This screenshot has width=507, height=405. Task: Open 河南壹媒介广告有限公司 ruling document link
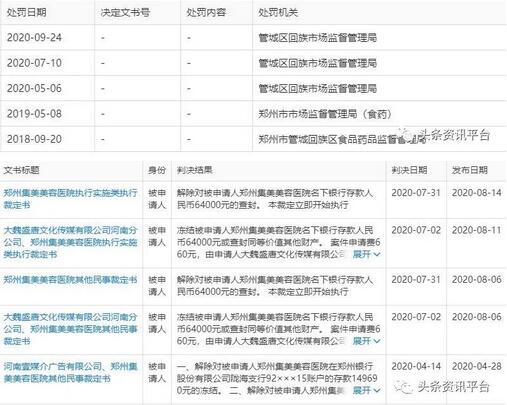(x=70, y=372)
